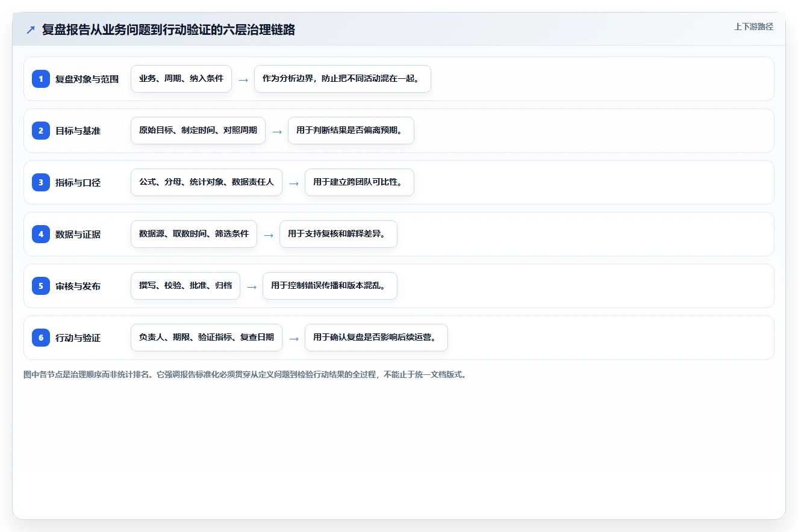
Task: Click the diagonal arrow icon beside the title
Action: (31, 29)
